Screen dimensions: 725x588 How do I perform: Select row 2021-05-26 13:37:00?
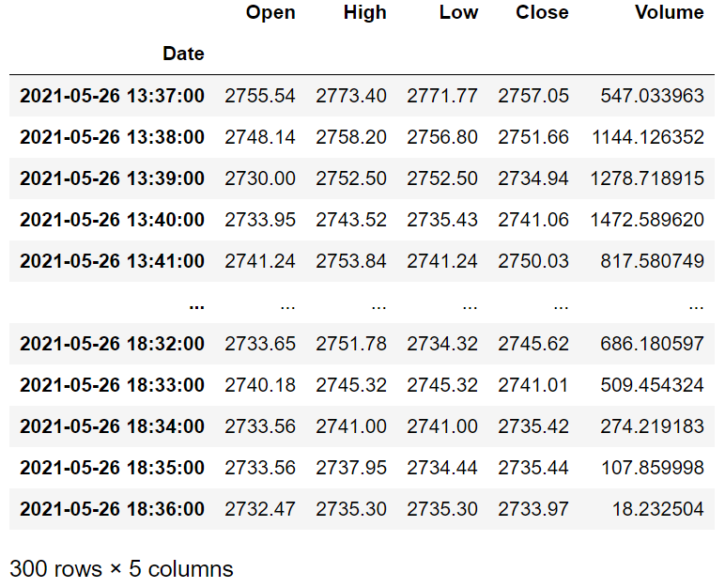pos(362,96)
